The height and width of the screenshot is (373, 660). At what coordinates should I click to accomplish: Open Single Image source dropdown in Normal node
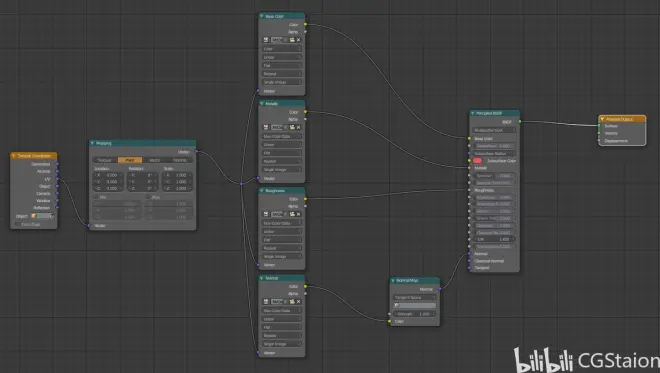(x=282, y=344)
